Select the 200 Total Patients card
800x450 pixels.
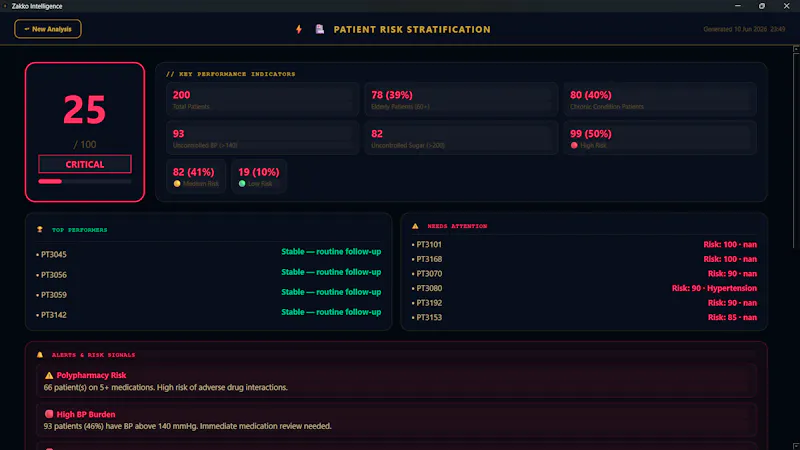click(263, 99)
